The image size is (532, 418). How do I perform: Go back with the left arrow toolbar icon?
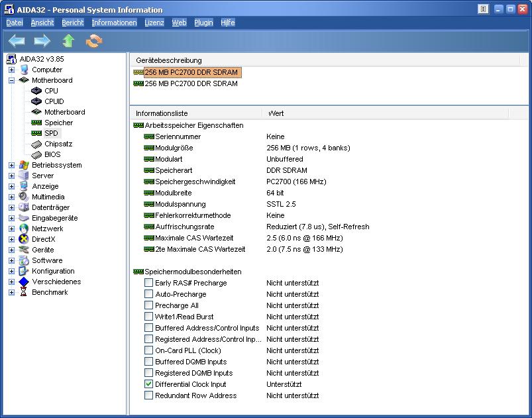pos(17,41)
